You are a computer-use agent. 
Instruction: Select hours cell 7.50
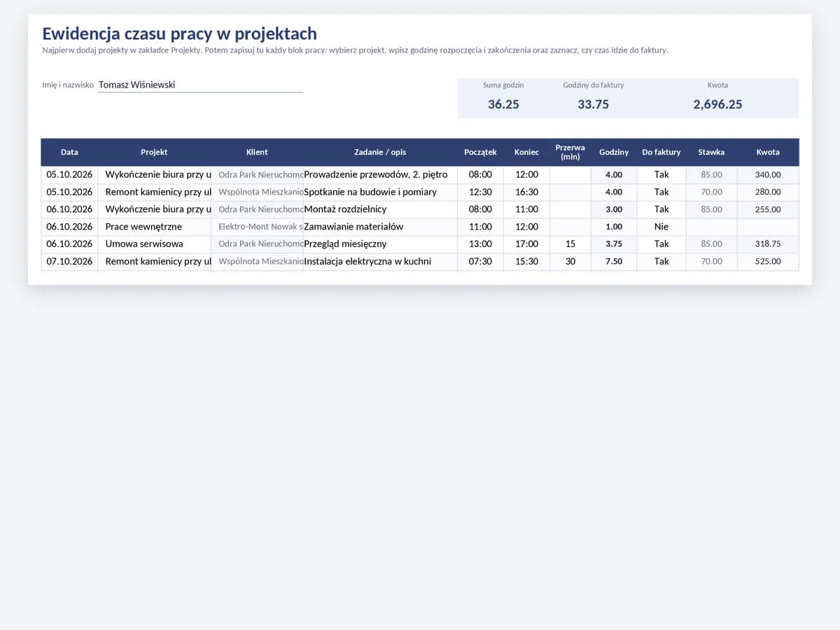pos(614,262)
